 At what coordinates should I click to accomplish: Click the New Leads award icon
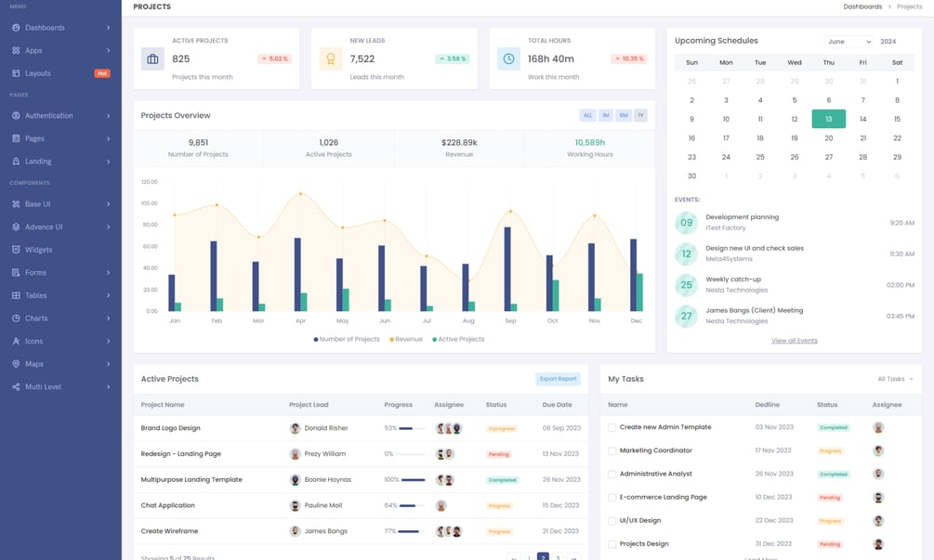[x=331, y=59]
